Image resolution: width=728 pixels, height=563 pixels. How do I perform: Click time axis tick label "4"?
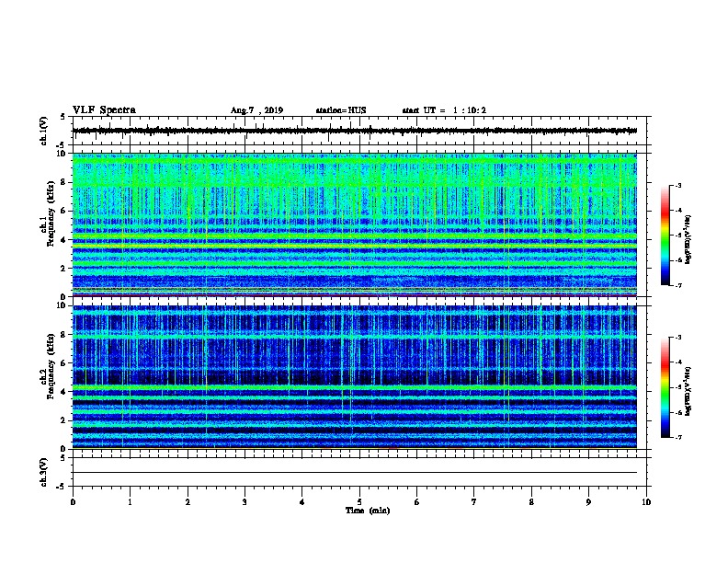tap(302, 502)
